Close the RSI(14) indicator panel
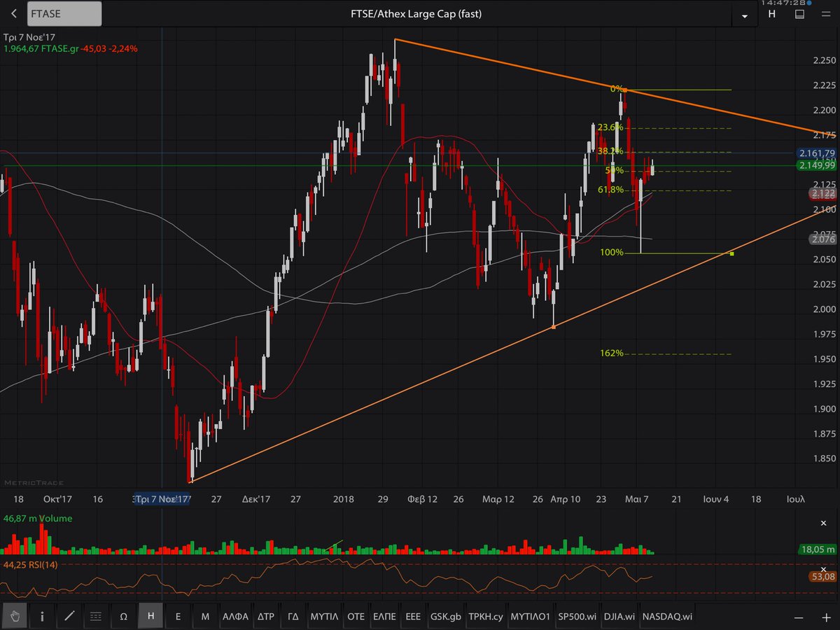 [x=823, y=569]
